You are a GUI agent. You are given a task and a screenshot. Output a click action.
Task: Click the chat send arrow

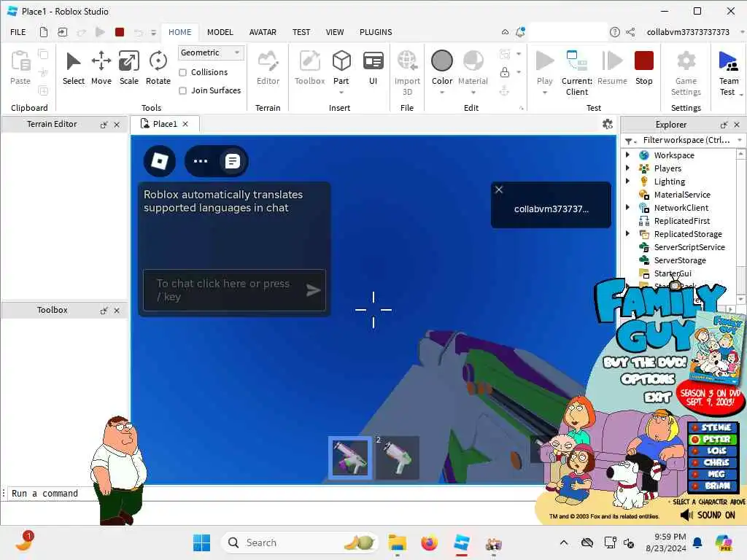click(312, 290)
